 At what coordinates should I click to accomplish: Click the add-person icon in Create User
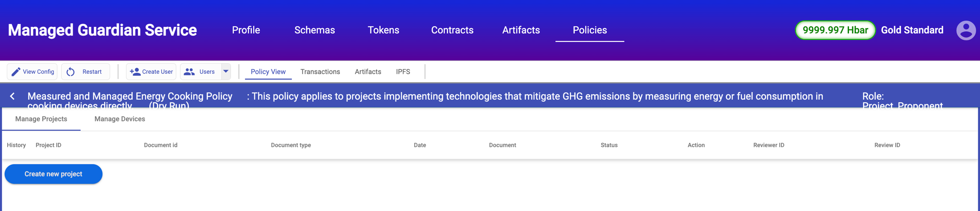pyautogui.click(x=135, y=72)
